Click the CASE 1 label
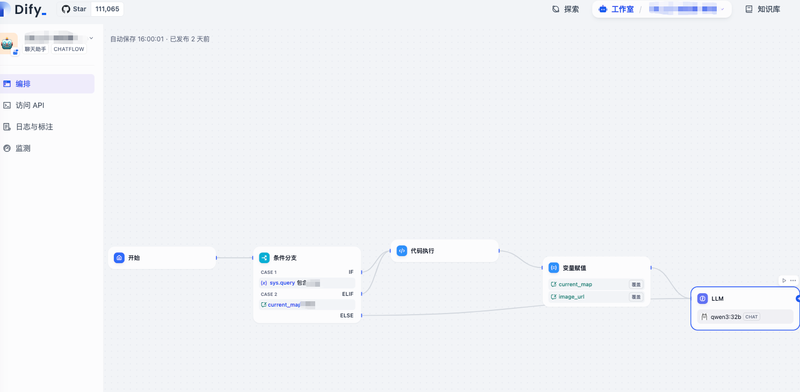 point(268,272)
